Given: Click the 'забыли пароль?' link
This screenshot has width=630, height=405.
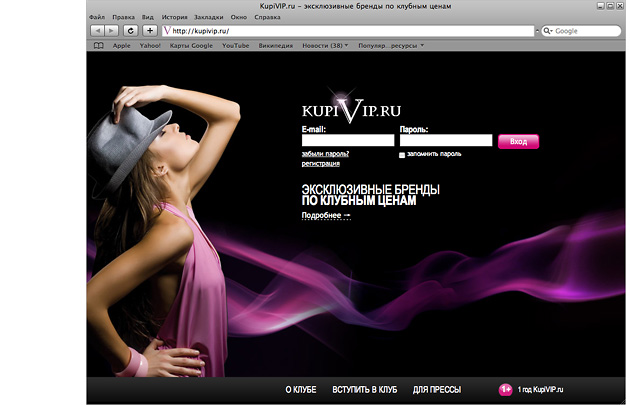Looking at the screenshot, I should click(325, 154).
